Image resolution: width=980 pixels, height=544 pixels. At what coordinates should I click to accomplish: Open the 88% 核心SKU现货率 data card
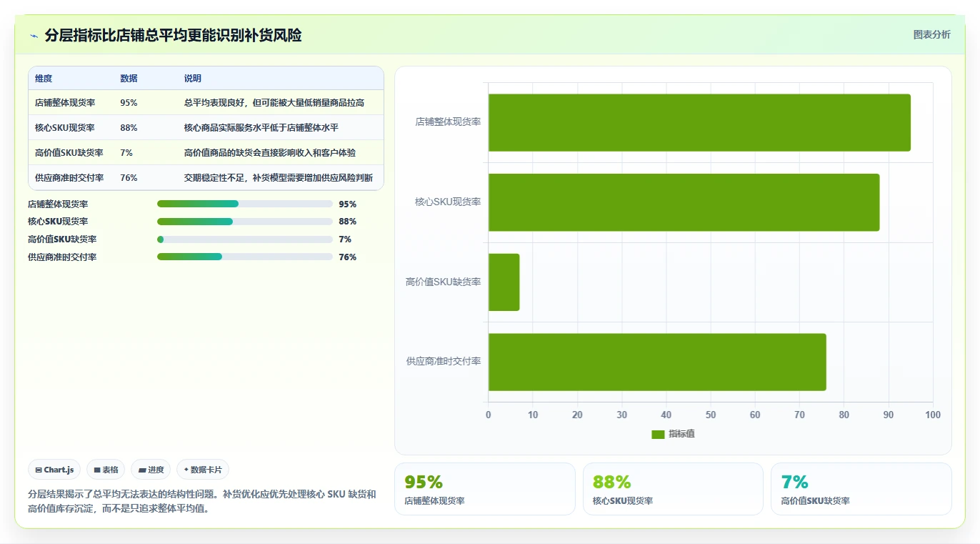673,489
